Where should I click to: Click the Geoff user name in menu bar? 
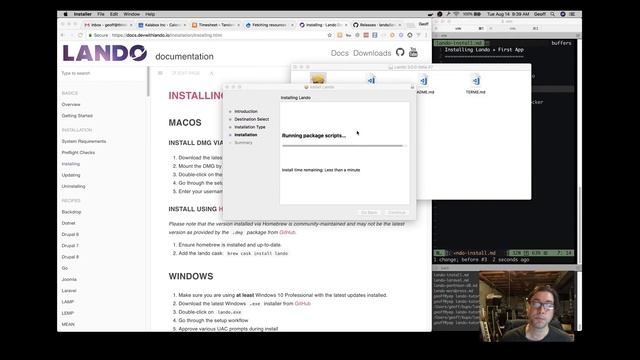540,14
